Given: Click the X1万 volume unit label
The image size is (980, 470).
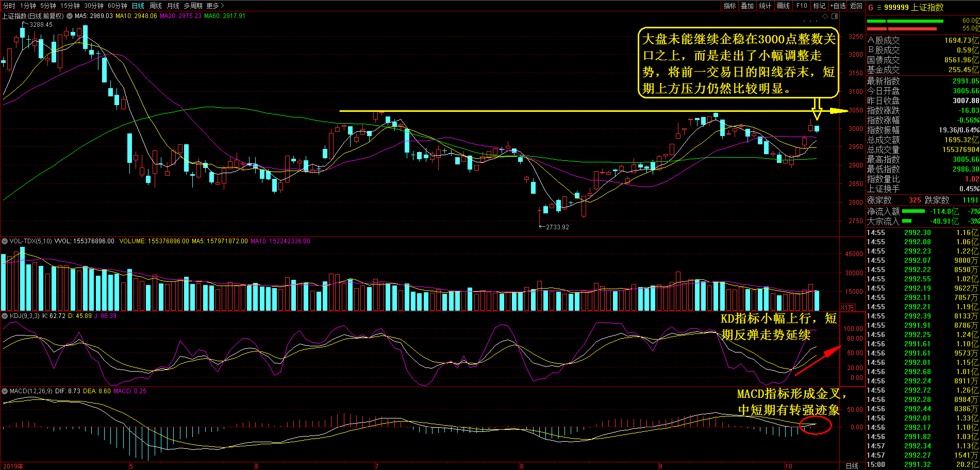Looking at the screenshot, I should (x=848, y=308).
